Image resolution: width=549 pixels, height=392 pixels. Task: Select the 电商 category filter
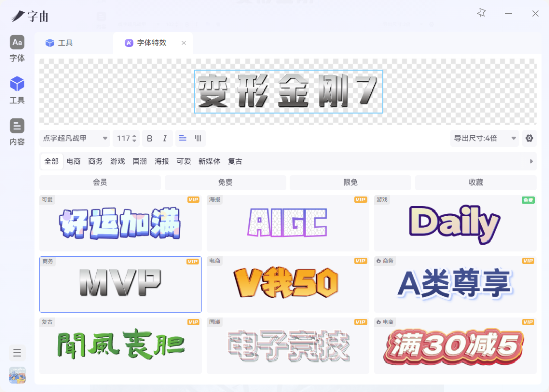coord(74,161)
